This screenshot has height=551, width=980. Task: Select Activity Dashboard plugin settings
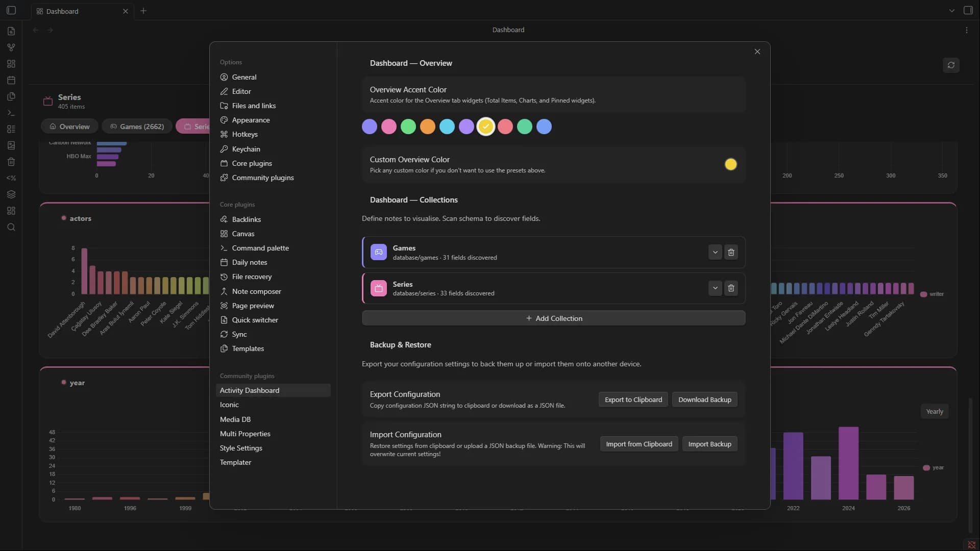[x=273, y=390]
